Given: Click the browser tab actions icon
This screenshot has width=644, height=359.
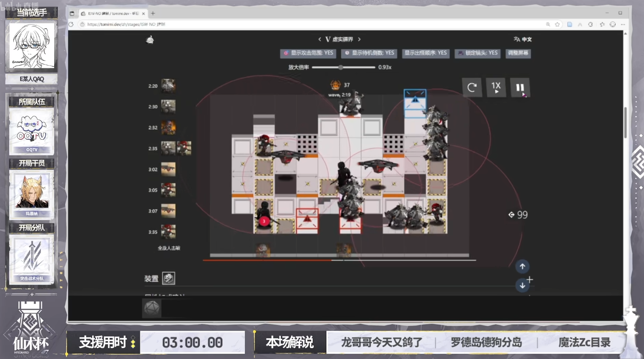Looking at the screenshot, I should [x=71, y=13].
